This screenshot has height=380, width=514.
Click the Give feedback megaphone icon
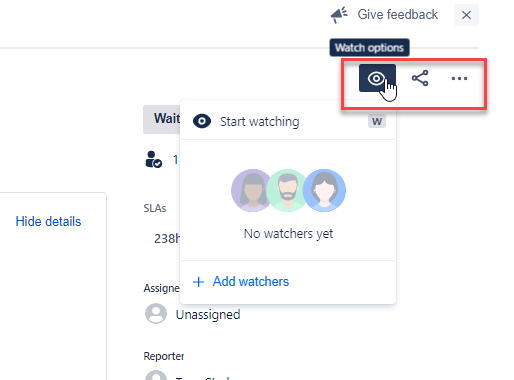click(x=339, y=15)
